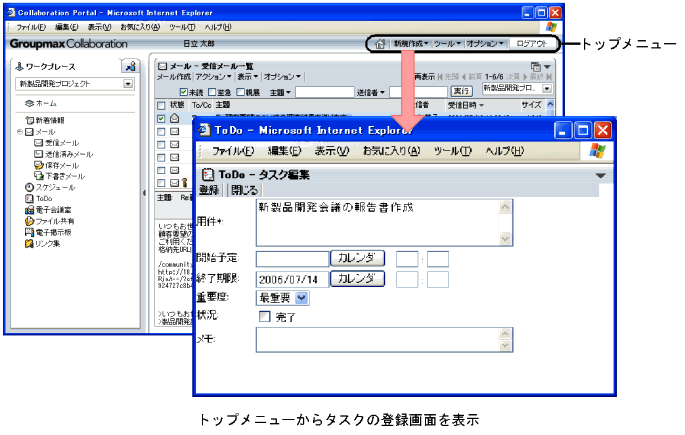Viewport: 685px width, 435px height.
Task: Click the envelope icon beside メール - 受信メール一覧 title
Action: pos(163,66)
